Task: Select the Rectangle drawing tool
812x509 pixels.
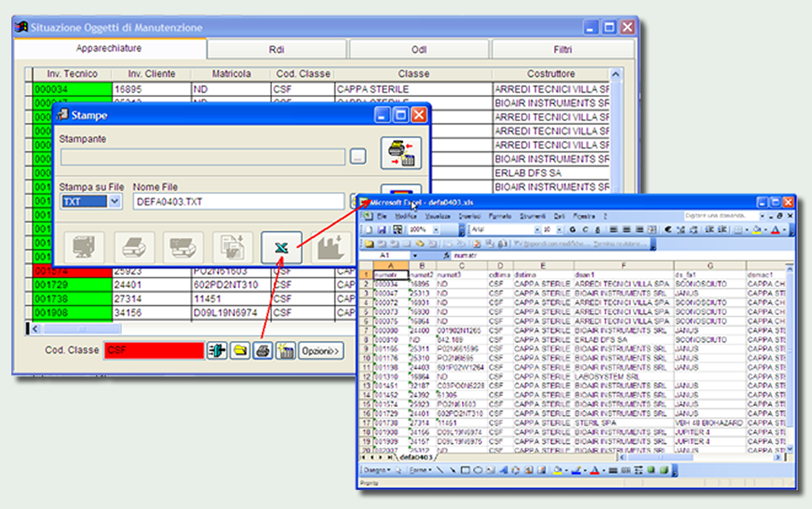Action: [x=465, y=470]
